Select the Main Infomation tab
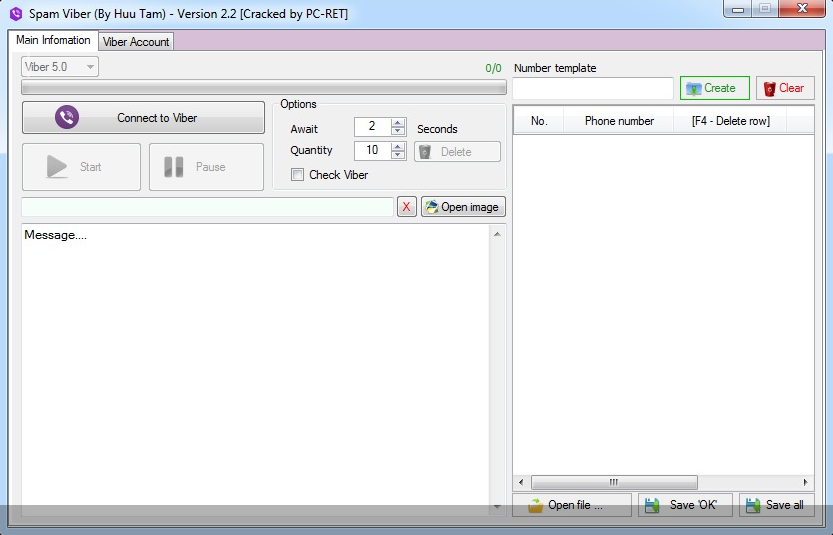The width and height of the screenshot is (833, 535). click(x=53, y=41)
